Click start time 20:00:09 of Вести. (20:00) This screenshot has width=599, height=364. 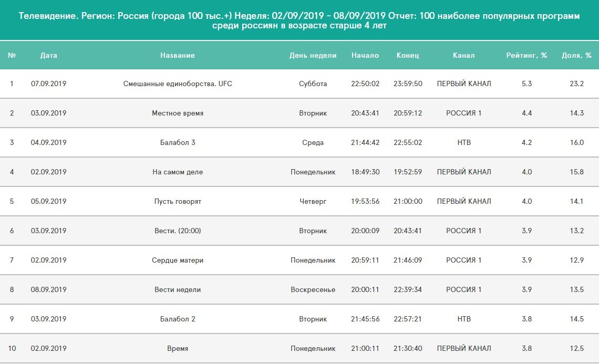365,231
